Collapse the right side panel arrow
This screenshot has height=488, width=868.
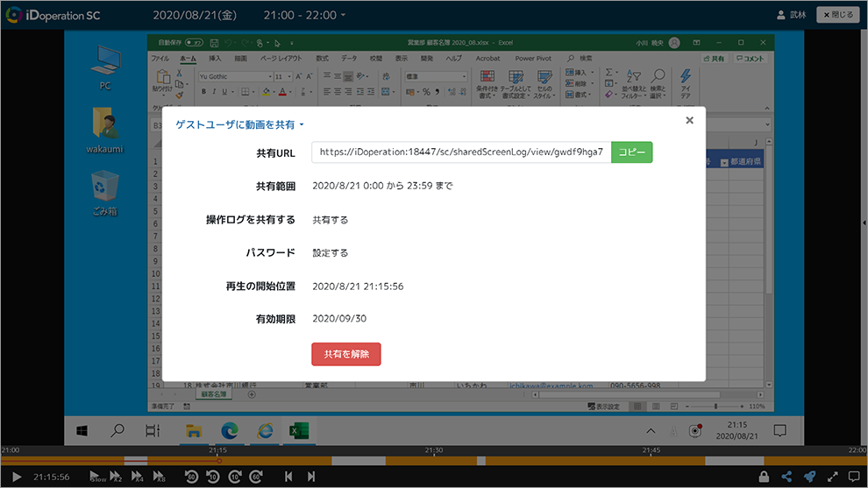[x=864, y=223]
